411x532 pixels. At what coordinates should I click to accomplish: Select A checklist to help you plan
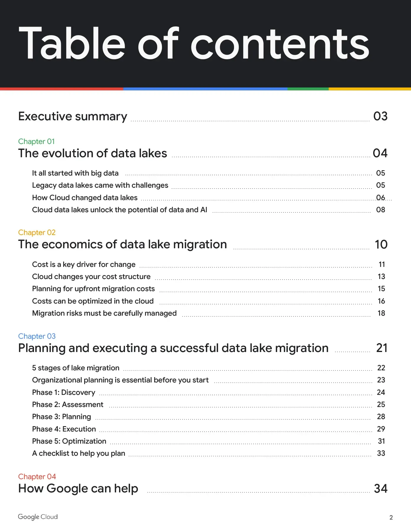[78, 453]
